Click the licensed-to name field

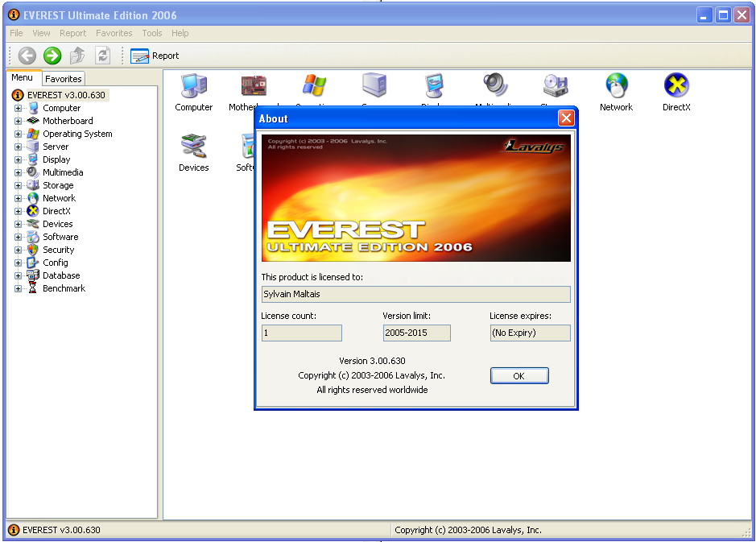click(415, 295)
